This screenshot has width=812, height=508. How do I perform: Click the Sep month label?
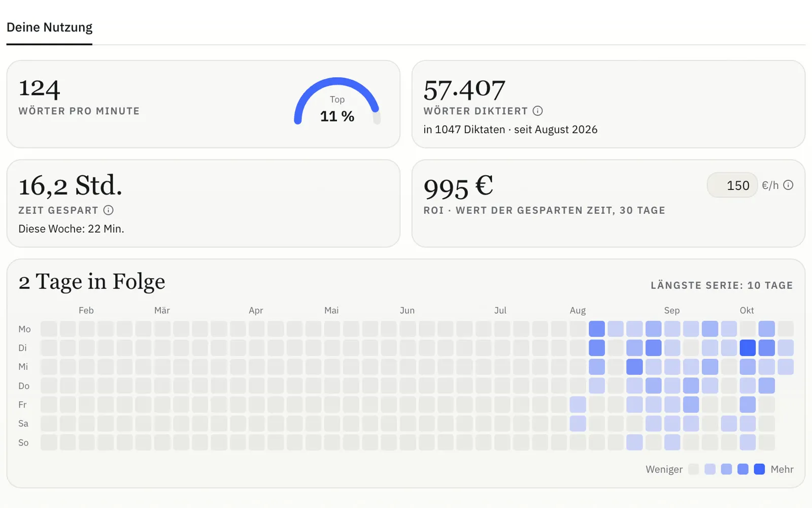[672, 310]
